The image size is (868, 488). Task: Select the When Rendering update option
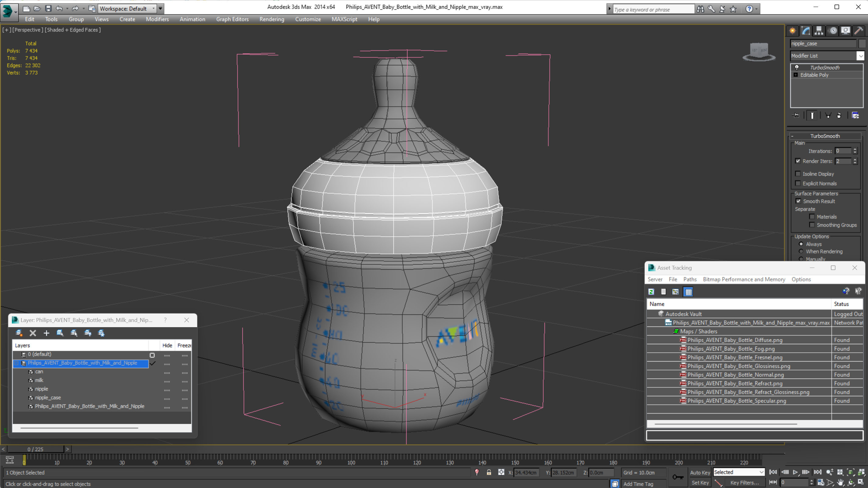801,251
